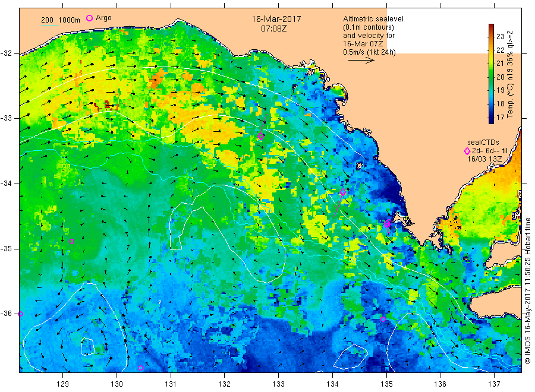The image size is (535, 392).
Task: Click the green section of the color bar beside 20
Action: pyautogui.click(x=491, y=77)
